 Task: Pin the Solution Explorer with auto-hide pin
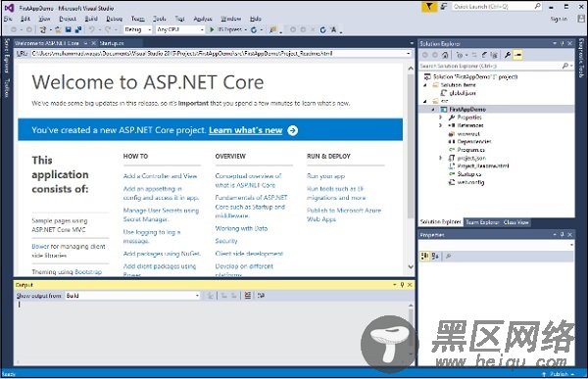tap(562, 43)
